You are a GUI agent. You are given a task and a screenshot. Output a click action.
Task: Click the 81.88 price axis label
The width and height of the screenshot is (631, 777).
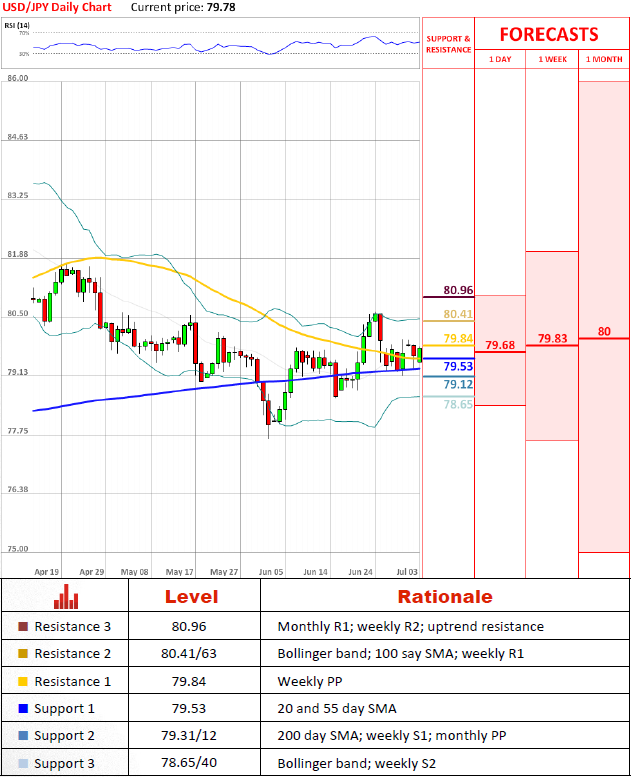click(18, 254)
